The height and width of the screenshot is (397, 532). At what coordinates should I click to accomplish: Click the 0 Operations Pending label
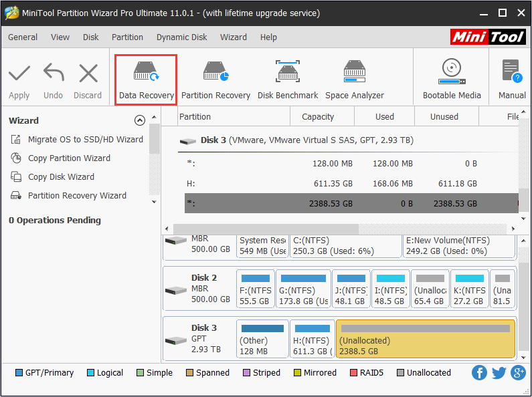tap(55, 220)
